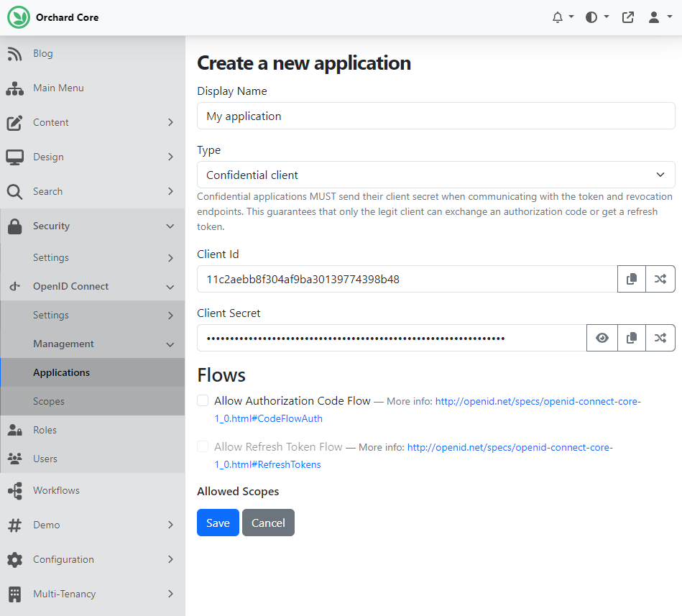Copy the Client Secret to clipboard
Viewport: 682px width, 616px height.
point(632,338)
